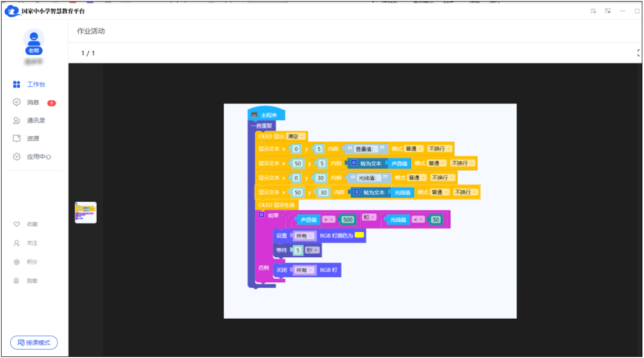Click the gear icon on the 如果 block

tap(261, 214)
